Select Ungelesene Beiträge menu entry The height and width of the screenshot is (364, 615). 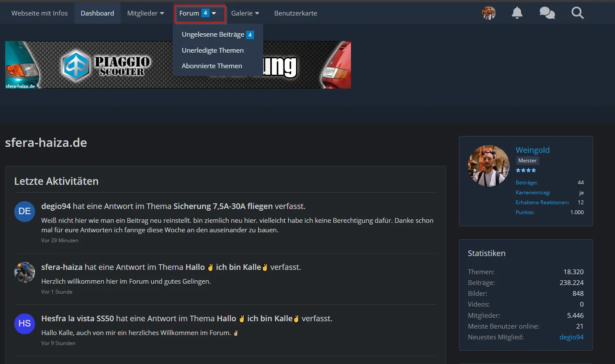tap(213, 35)
